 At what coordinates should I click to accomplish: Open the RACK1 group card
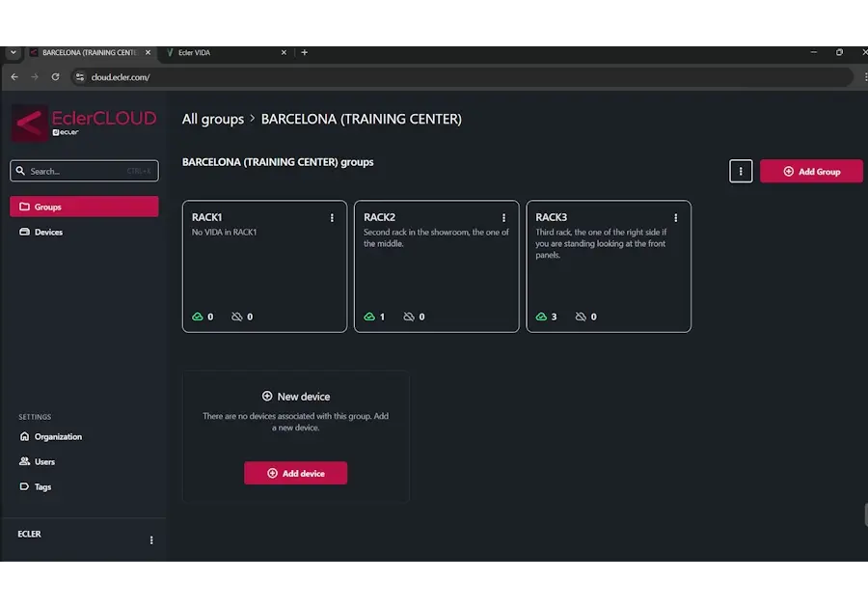pos(264,266)
